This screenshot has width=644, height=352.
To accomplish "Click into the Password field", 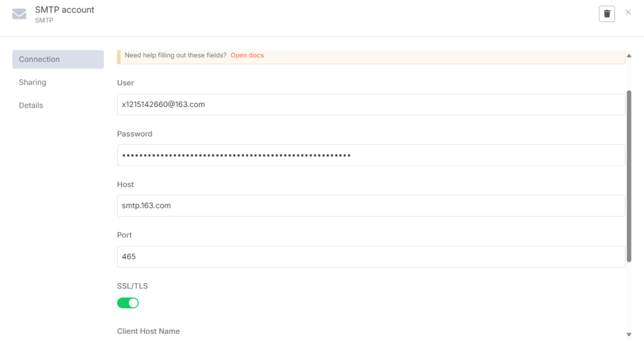I will [370, 155].
